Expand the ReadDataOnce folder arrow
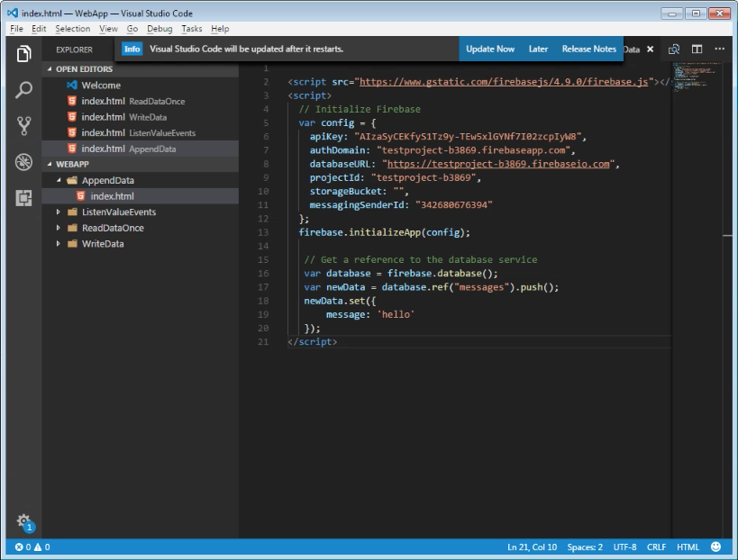The height and width of the screenshot is (560, 738). click(x=59, y=228)
